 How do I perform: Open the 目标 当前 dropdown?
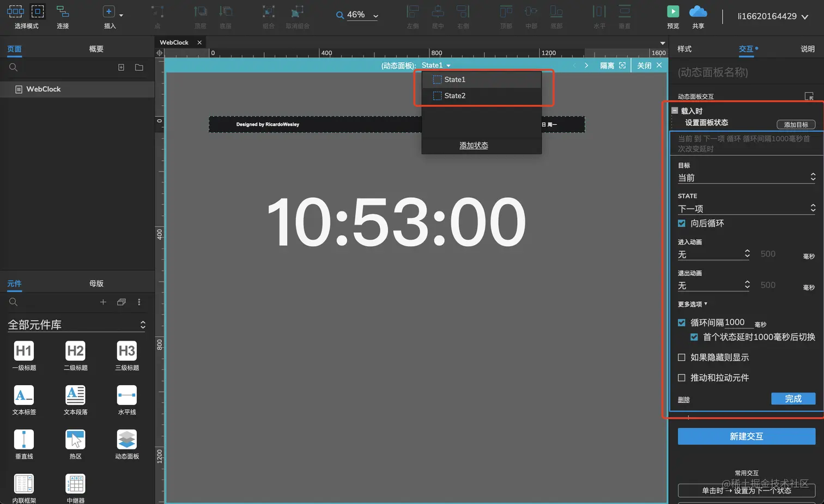(x=747, y=178)
